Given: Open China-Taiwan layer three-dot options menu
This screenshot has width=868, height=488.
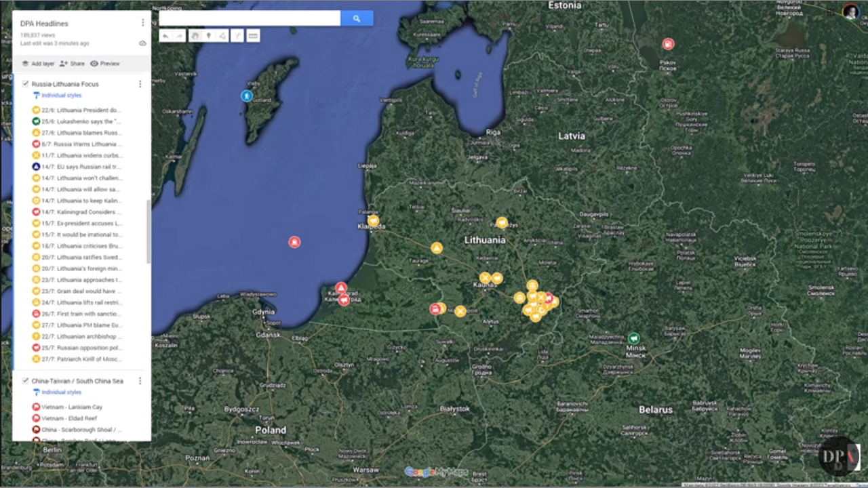Looking at the screenshot, I should click(140, 381).
